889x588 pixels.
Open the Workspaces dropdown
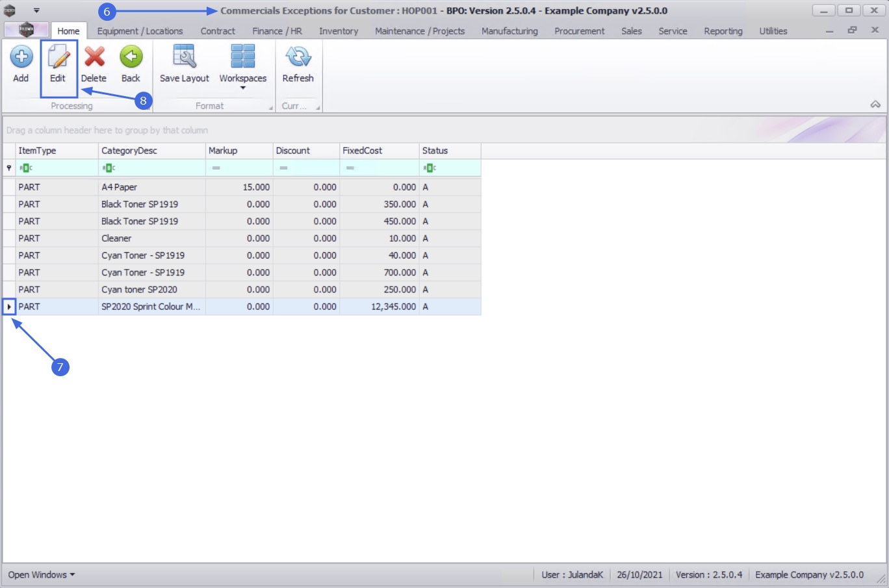click(x=242, y=65)
